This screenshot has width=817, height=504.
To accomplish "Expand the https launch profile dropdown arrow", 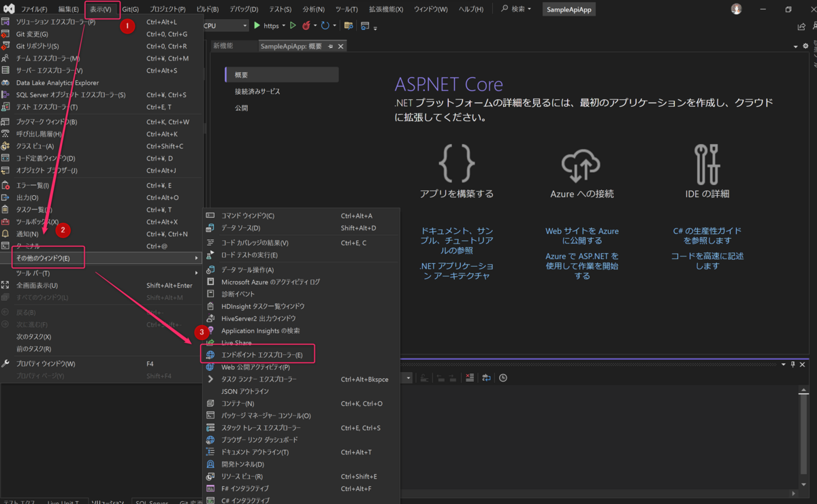I will coord(283,26).
